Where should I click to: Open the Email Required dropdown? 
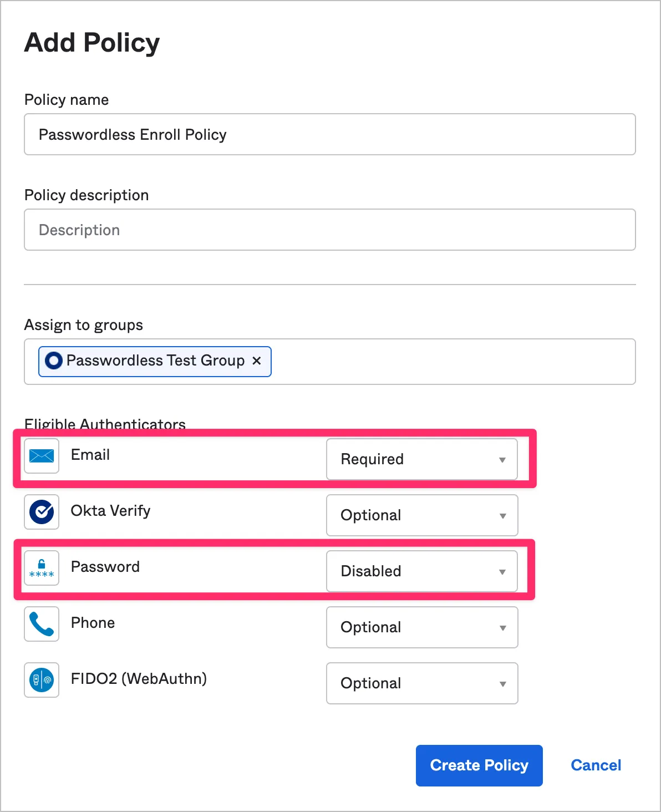[x=421, y=459]
